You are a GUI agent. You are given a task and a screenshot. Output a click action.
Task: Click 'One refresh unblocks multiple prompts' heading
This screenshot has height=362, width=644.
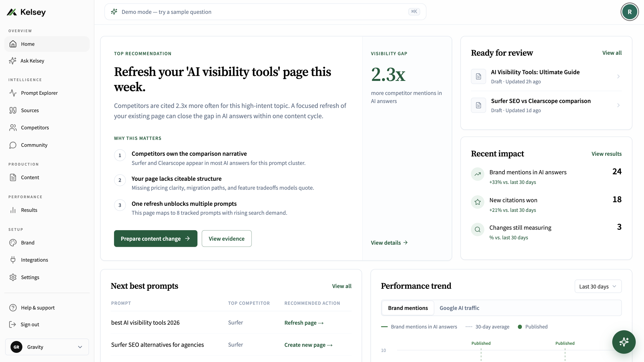pos(184,204)
